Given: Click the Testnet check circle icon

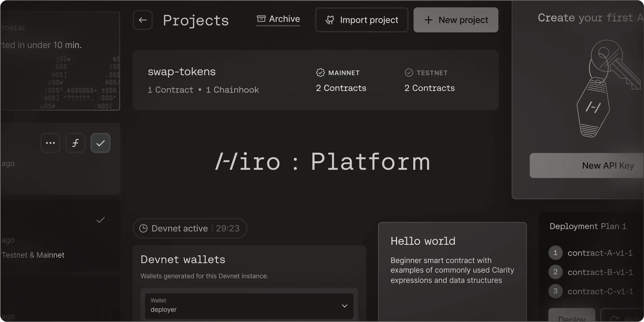Looking at the screenshot, I should click(x=409, y=73).
